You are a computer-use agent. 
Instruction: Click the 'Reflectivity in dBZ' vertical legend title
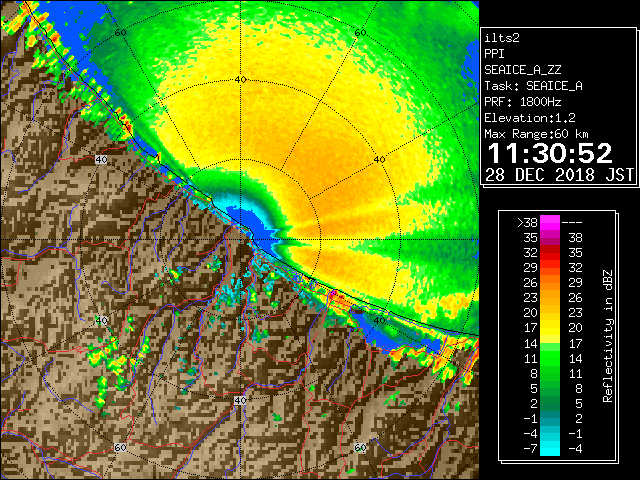(608, 336)
